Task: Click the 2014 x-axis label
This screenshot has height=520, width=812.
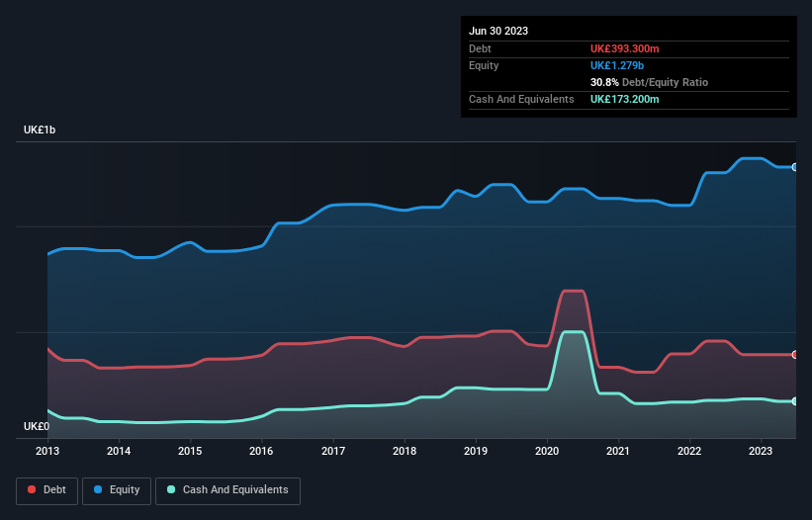Action: pos(119,451)
